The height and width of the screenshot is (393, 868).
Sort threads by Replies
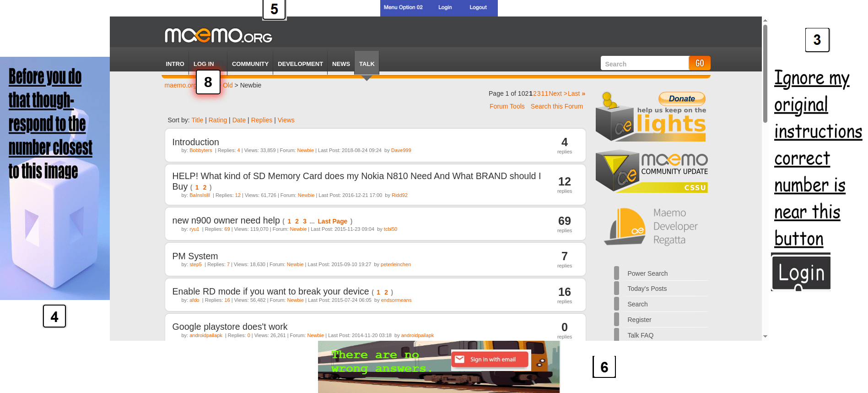(x=261, y=120)
